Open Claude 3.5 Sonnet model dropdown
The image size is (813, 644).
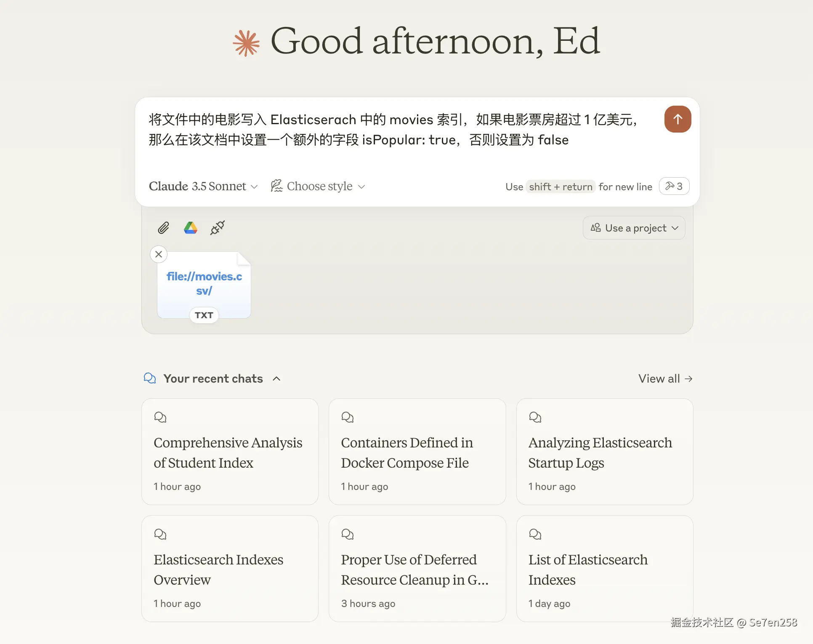tap(203, 186)
